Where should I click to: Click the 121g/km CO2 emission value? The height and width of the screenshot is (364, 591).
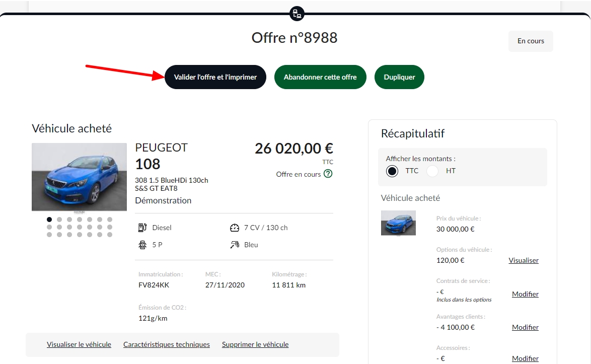coord(153,318)
